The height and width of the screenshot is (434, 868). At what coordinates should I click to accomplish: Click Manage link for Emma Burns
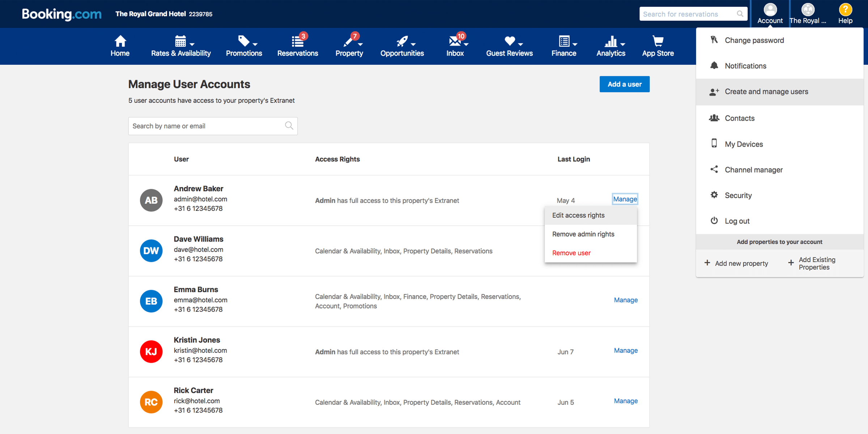point(625,300)
